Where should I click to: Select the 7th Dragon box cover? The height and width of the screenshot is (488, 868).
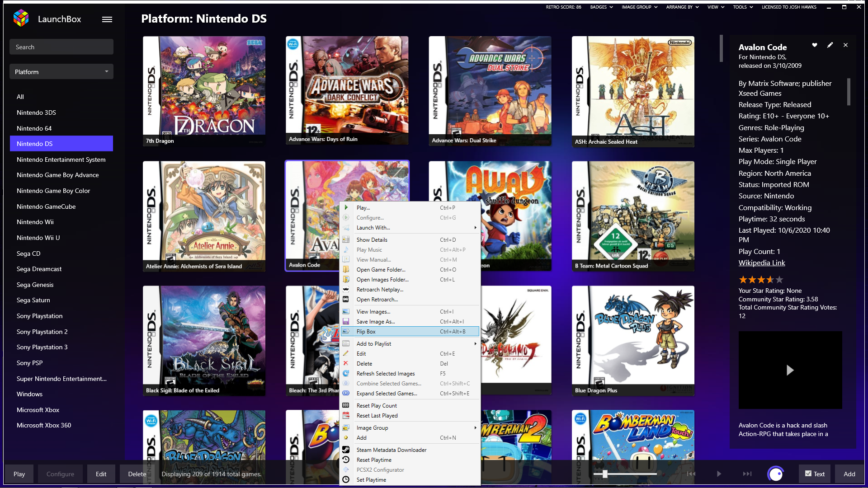[x=204, y=91]
